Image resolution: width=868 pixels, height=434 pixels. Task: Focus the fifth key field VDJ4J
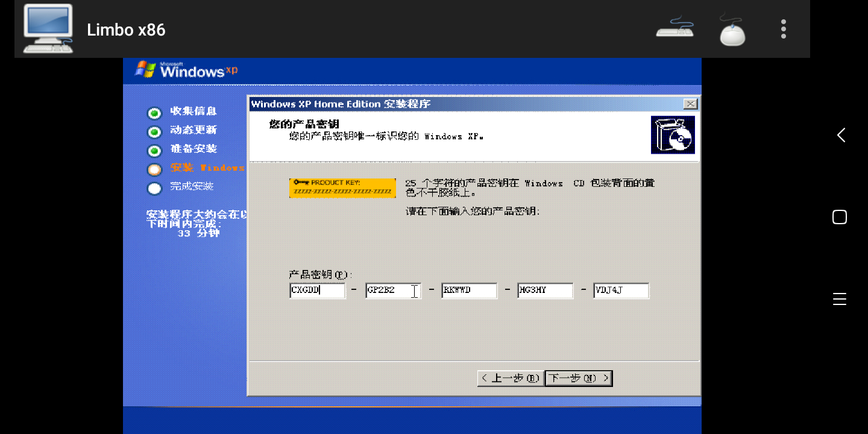(621, 291)
